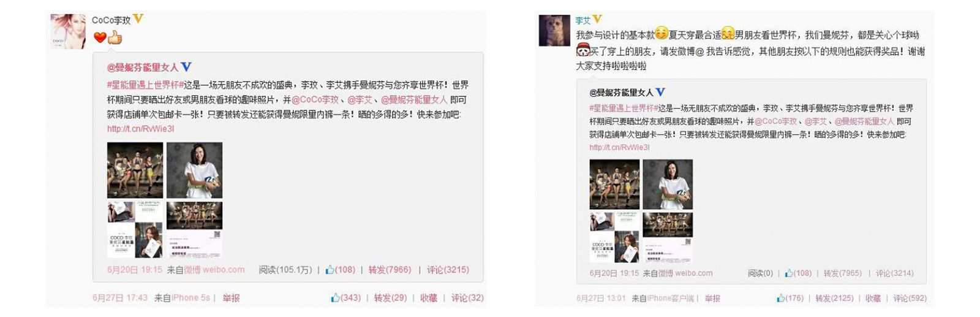The height and width of the screenshot is (317, 980).
Task: Like left post via thumbs-up (343)
Action: [x=345, y=297]
